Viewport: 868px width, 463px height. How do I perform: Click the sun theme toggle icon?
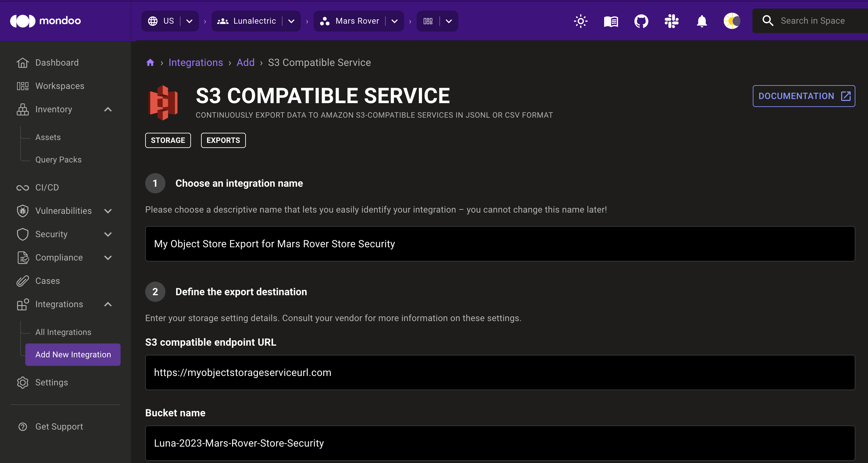pos(580,21)
